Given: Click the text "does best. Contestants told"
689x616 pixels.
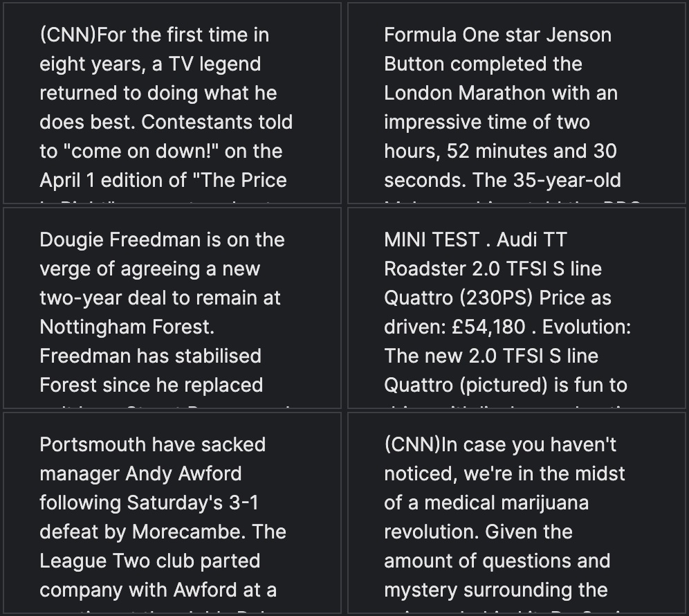Looking at the screenshot, I should click(166, 122).
